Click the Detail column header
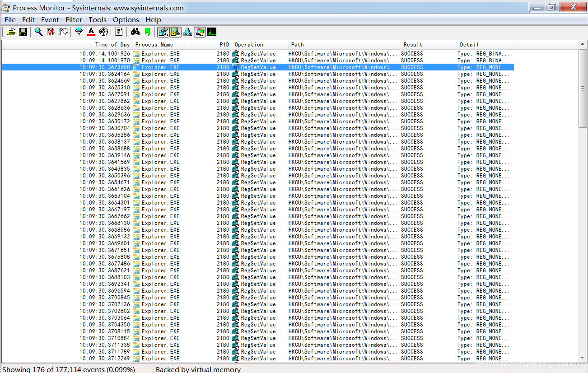Screen dimensions: 588x373 [485, 45]
